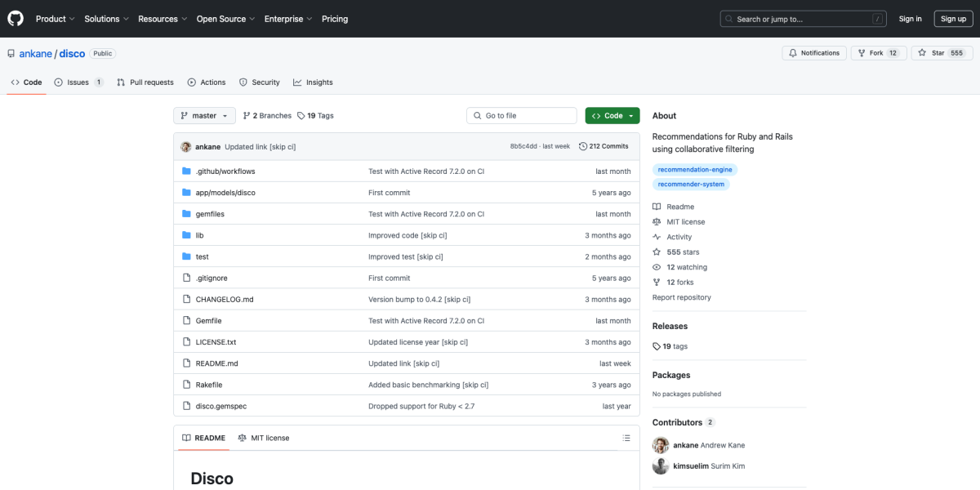Click the Sign up button
The width and height of the screenshot is (980, 490).
tap(953, 19)
